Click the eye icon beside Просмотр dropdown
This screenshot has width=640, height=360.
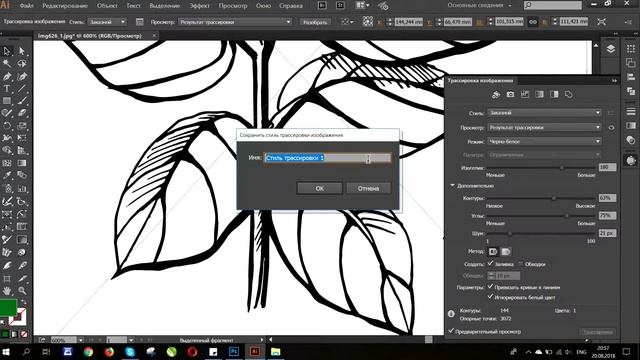611,128
